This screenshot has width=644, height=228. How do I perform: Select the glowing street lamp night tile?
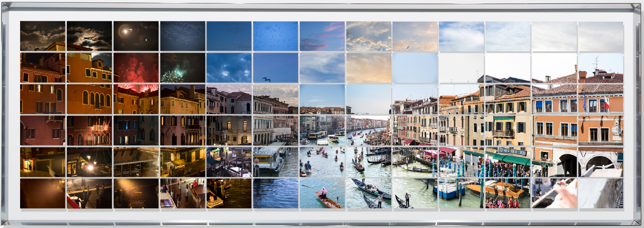pyautogui.click(x=89, y=162)
